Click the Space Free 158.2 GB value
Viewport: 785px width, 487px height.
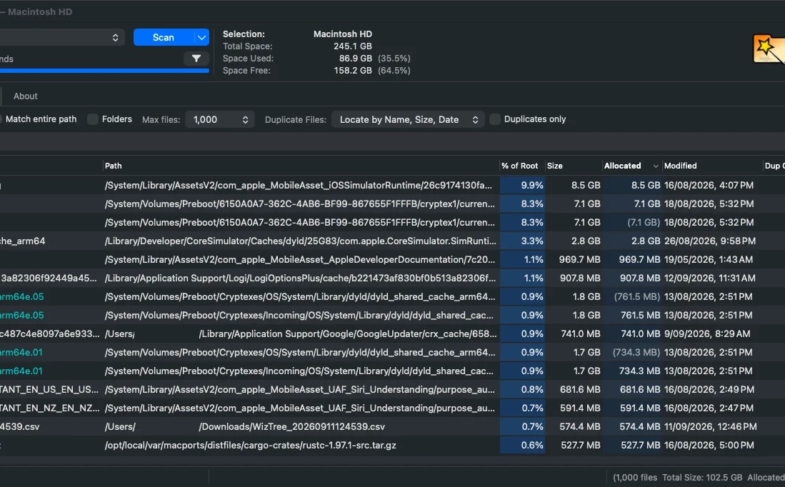point(353,71)
